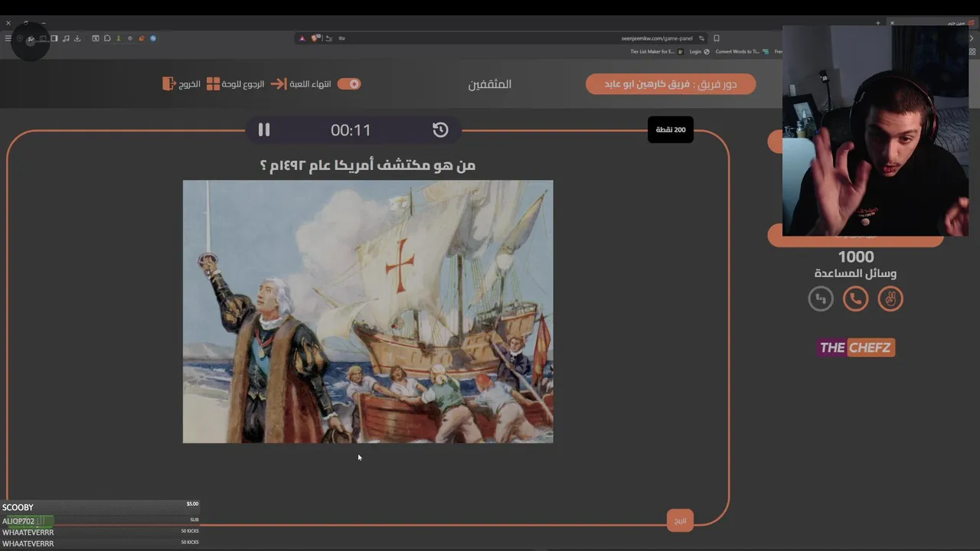
Task: Open the Convert Words to Ti... bookmark
Action: 741,52
